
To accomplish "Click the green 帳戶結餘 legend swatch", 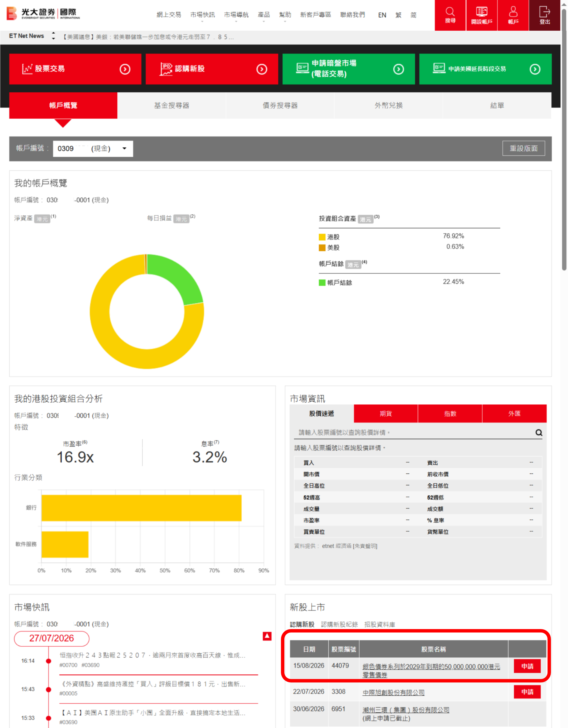I will click(x=322, y=283).
